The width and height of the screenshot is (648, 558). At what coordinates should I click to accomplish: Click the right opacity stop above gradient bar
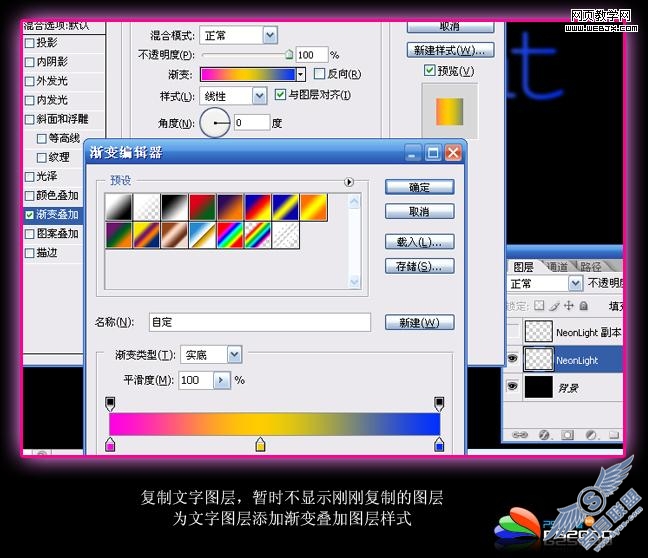(x=439, y=404)
